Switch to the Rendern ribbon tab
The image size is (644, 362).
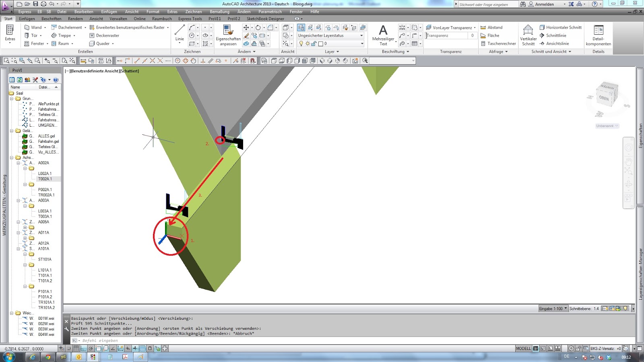[75, 19]
